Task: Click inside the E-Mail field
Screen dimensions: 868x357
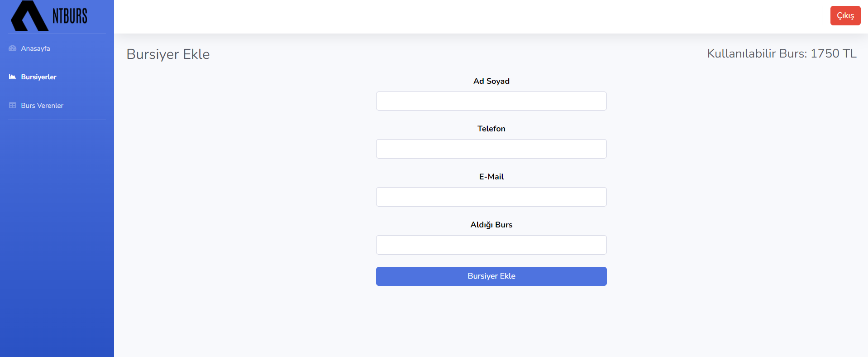Action: pyautogui.click(x=491, y=197)
